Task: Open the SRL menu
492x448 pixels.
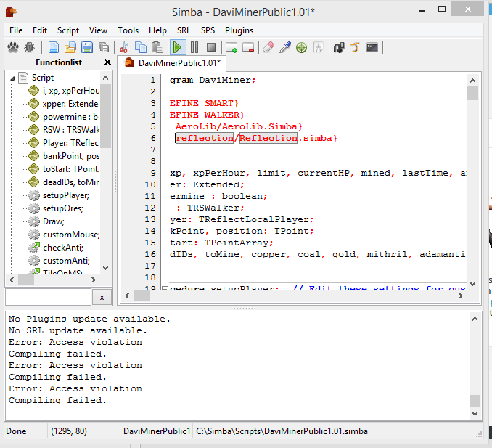Action: pyautogui.click(x=184, y=30)
